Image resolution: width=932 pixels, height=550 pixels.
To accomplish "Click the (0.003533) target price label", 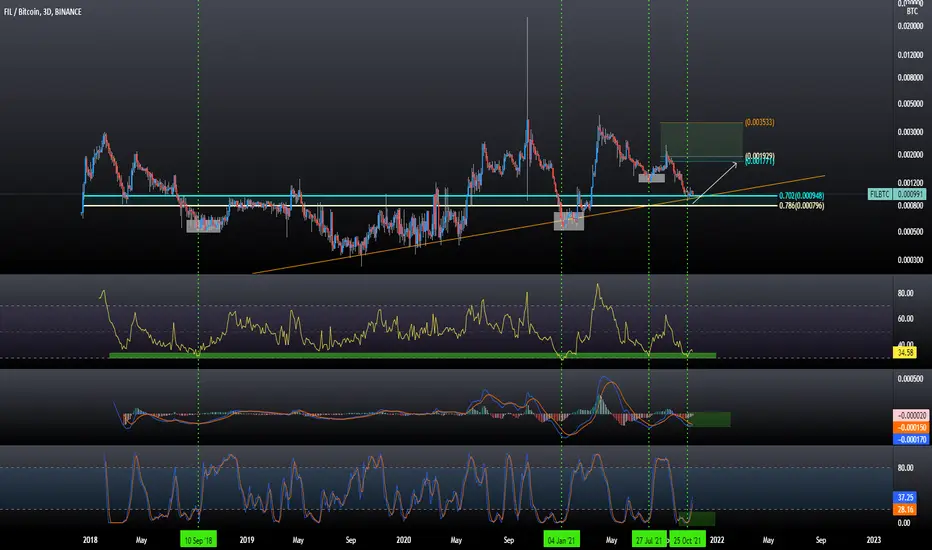I will tap(760, 122).
